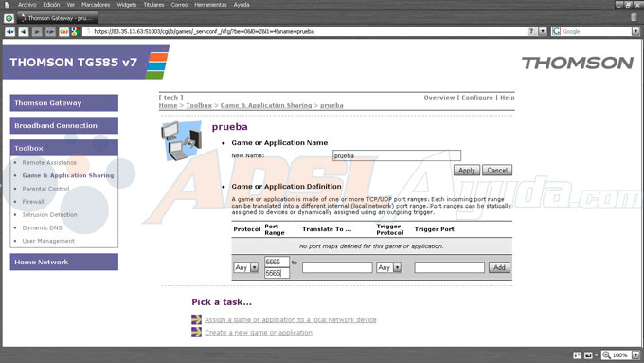Viewport: 644px width, 363px height.
Task: Click the Apply button
Action: (x=467, y=171)
